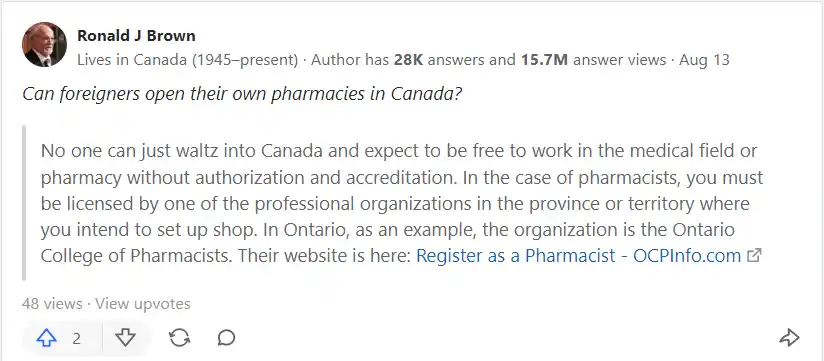Image resolution: width=824 pixels, height=361 pixels.
Task: Share the answer via right arrow icon
Action: [x=789, y=338]
